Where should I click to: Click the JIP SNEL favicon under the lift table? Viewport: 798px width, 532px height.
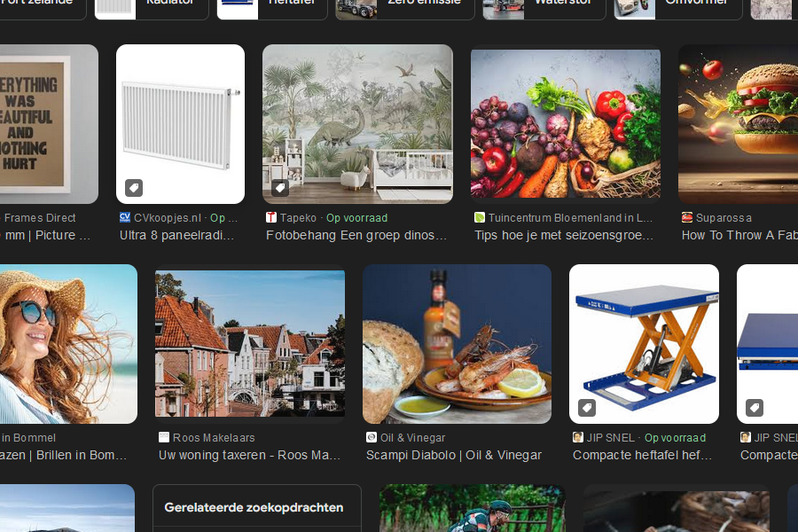(x=578, y=437)
